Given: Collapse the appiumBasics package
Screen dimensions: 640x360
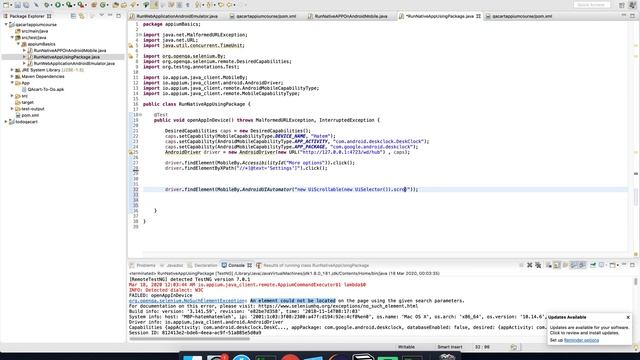Looking at the screenshot, I should [18, 44].
